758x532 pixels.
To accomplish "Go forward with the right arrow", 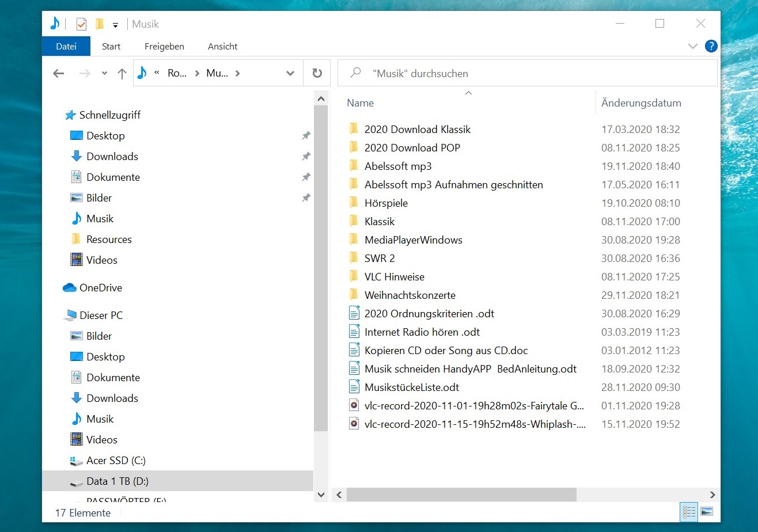I will [x=84, y=73].
